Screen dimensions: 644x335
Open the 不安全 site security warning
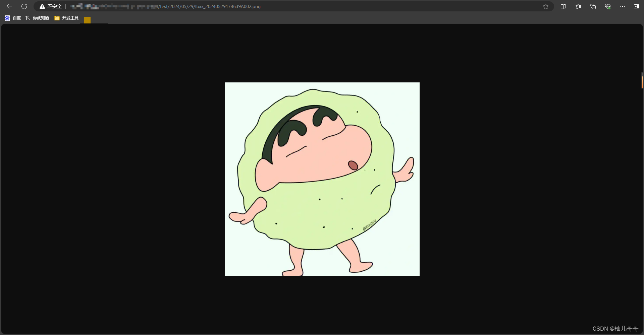coord(51,6)
